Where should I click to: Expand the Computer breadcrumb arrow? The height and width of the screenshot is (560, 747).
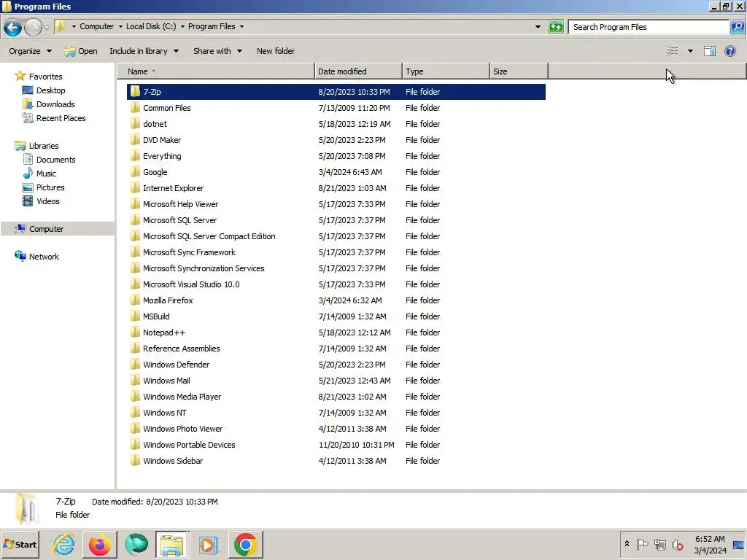coord(120,27)
